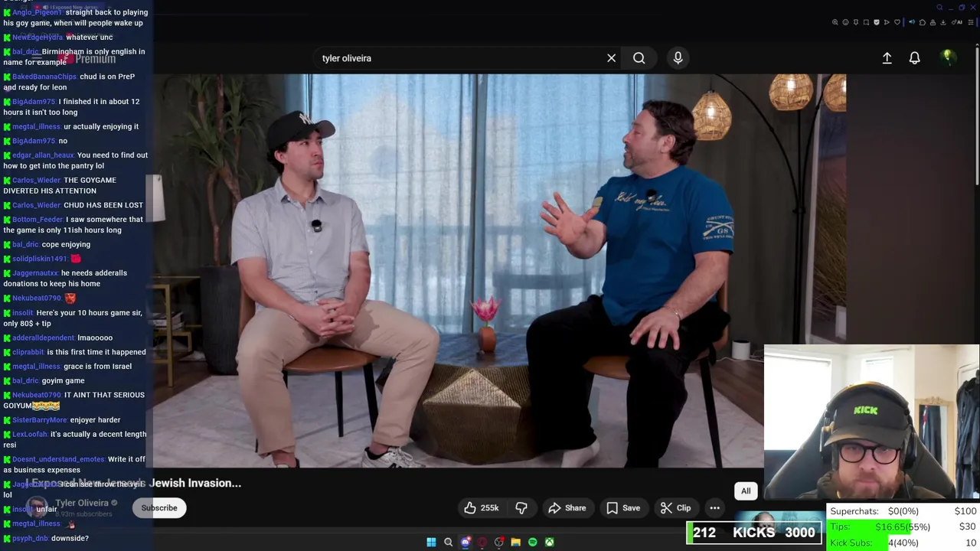This screenshot has width=980, height=551.
Task: Open the browser emoji face toolbar icon
Action: coord(845,22)
